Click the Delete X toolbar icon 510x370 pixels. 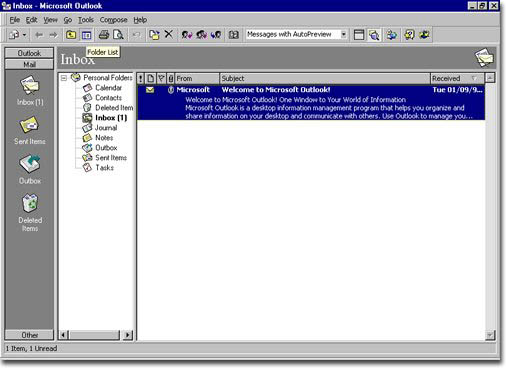169,34
